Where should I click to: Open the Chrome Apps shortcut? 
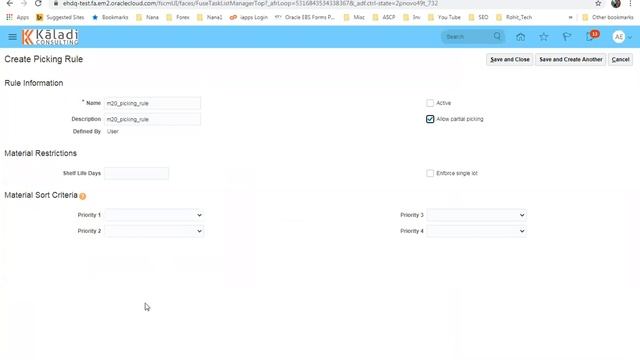[17, 18]
